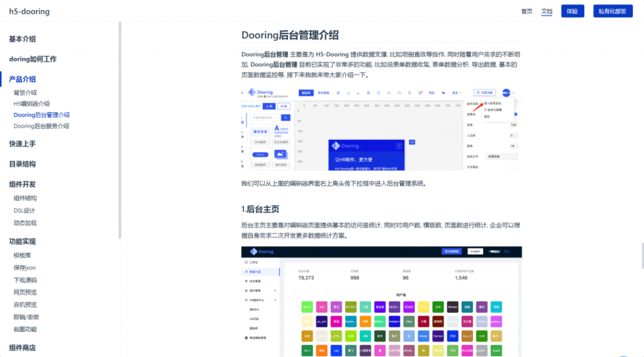Viewport: 644px width, 357px height.
Task: Open the 功能实现 sidebar section
Action: tap(22, 241)
